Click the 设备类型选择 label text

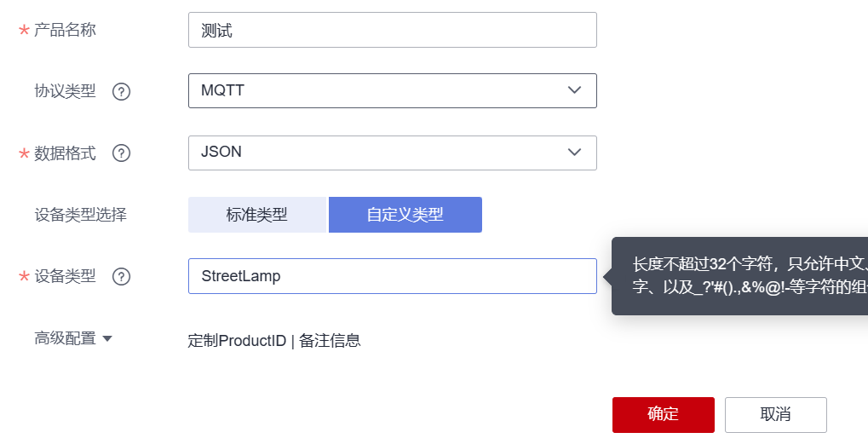tap(80, 215)
